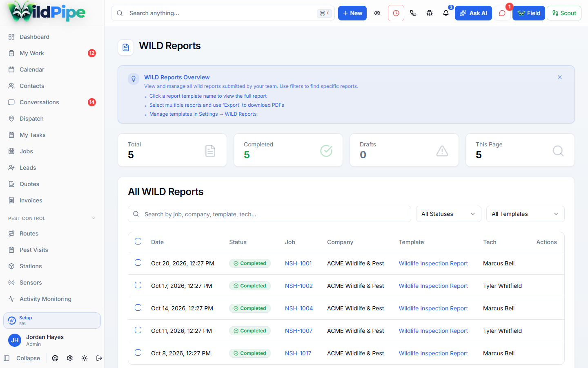The image size is (588, 368).
Task: Check the row for job NSH-1001
Action: click(138, 263)
